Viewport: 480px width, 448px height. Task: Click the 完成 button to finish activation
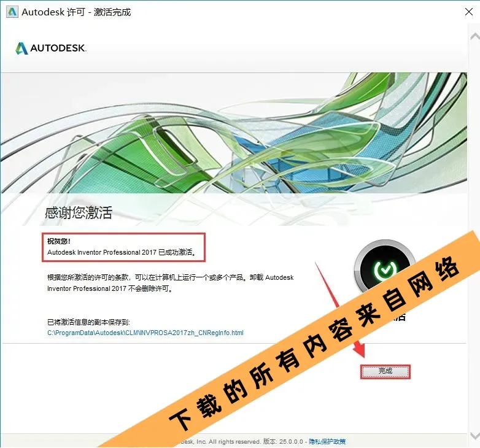tap(385, 371)
